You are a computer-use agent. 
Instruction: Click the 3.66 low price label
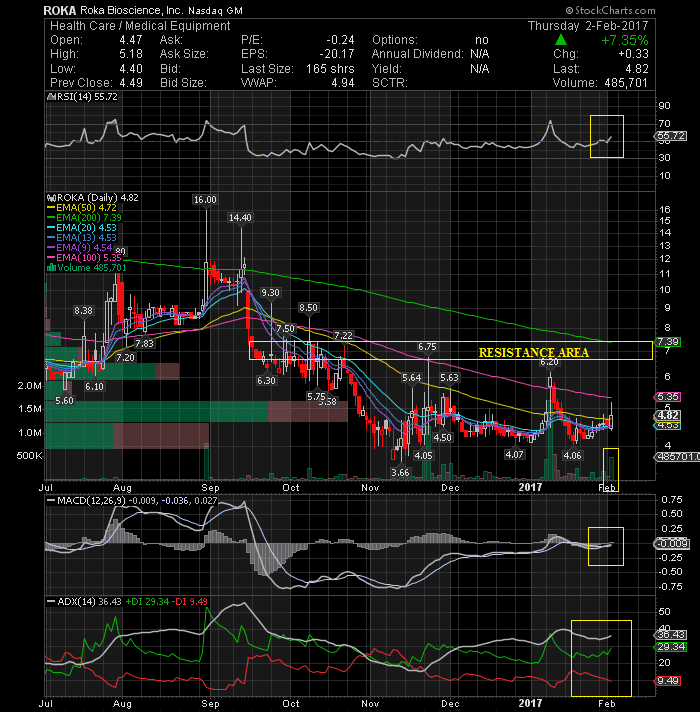(x=400, y=473)
